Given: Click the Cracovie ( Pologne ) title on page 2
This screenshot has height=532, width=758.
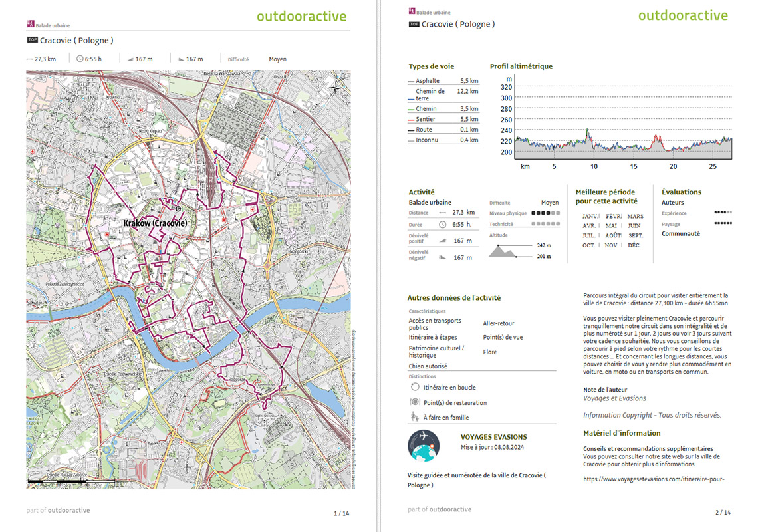Looking at the screenshot, I should 458,24.
